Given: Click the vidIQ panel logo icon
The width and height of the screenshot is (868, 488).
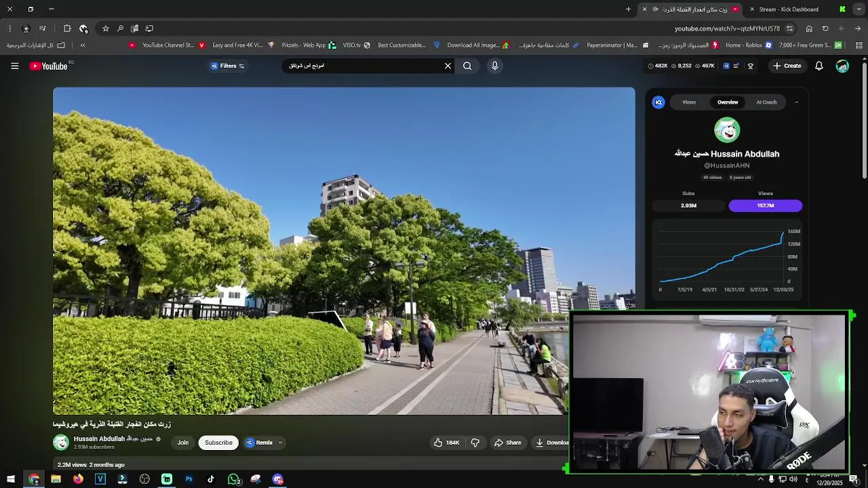Looking at the screenshot, I should 658,102.
